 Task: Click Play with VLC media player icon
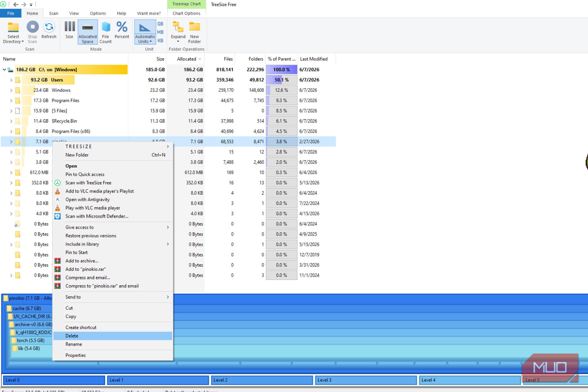[x=57, y=208]
